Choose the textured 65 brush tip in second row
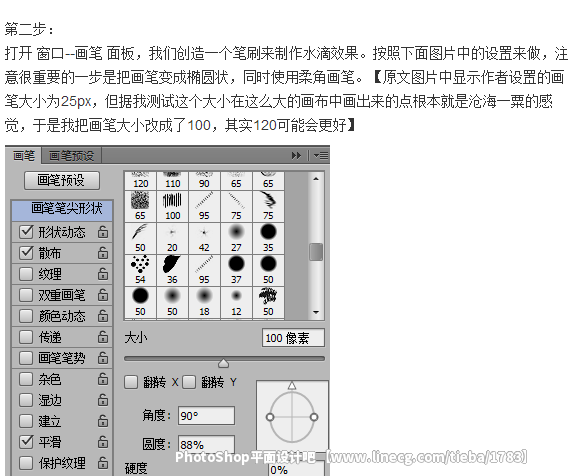This screenshot has width=583, height=476. coord(141,206)
